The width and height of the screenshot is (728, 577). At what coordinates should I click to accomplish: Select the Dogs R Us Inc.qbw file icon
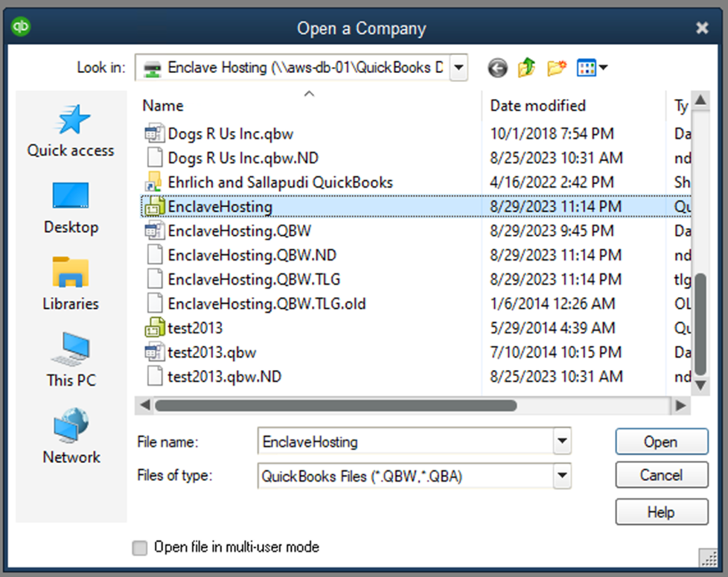154,133
